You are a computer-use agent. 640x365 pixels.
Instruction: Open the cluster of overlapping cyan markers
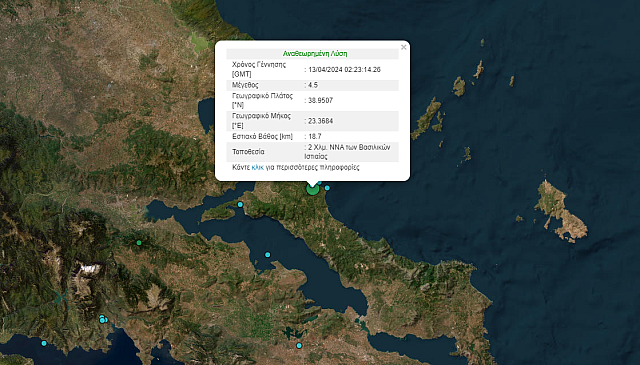point(103,319)
